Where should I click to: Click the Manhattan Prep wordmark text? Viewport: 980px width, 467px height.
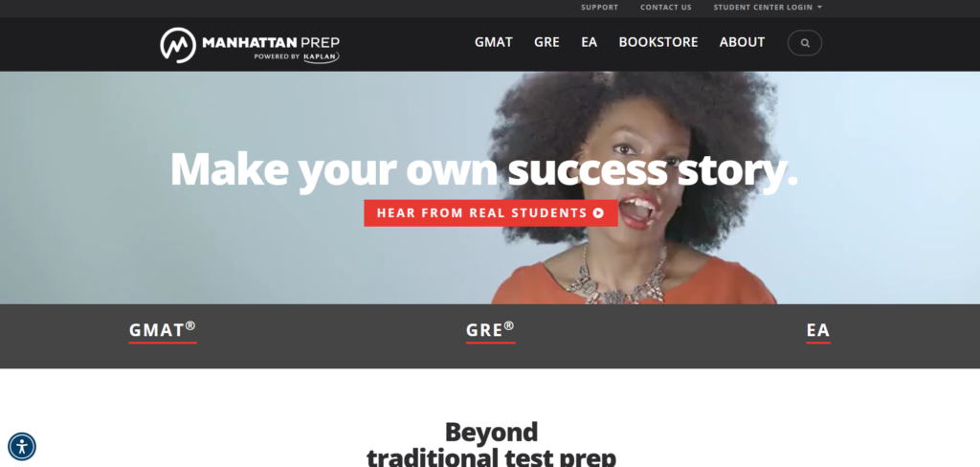click(x=271, y=42)
